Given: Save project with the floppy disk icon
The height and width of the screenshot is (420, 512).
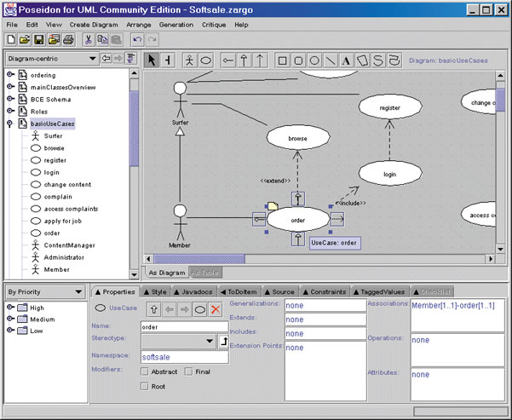Looking at the screenshot, I should [39, 40].
